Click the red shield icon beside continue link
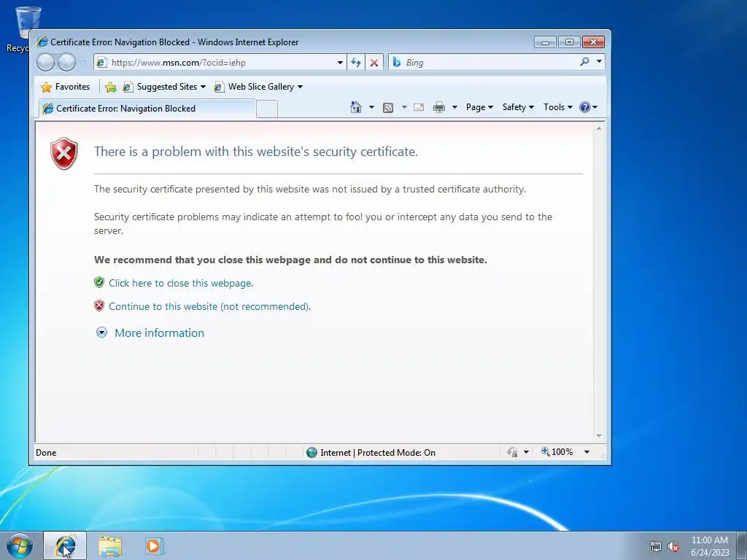The height and width of the screenshot is (560, 747). pos(99,306)
